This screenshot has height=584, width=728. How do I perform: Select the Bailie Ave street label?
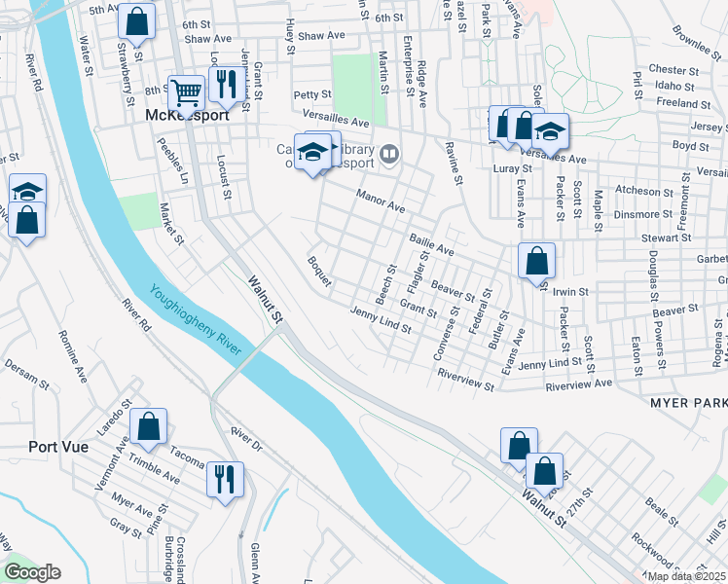(x=431, y=245)
